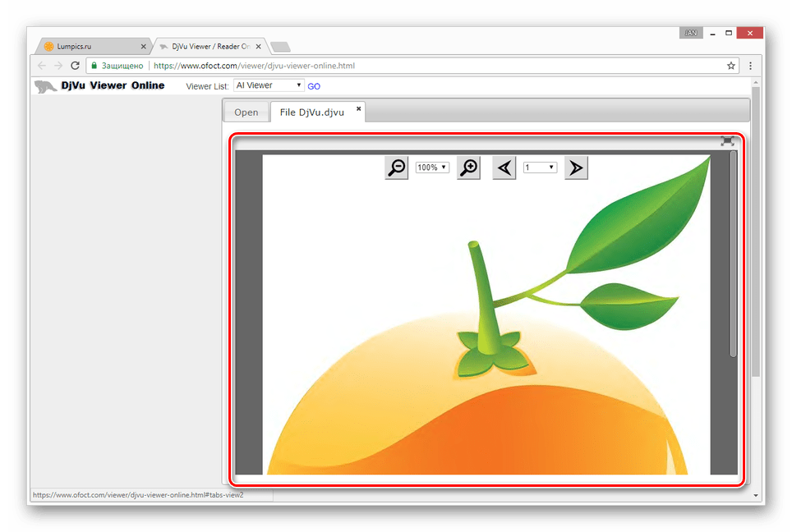Close the File DjVu.djvu viewer tab
Image resolution: width=792 pixels, height=532 pixels.
coord(359,108)
